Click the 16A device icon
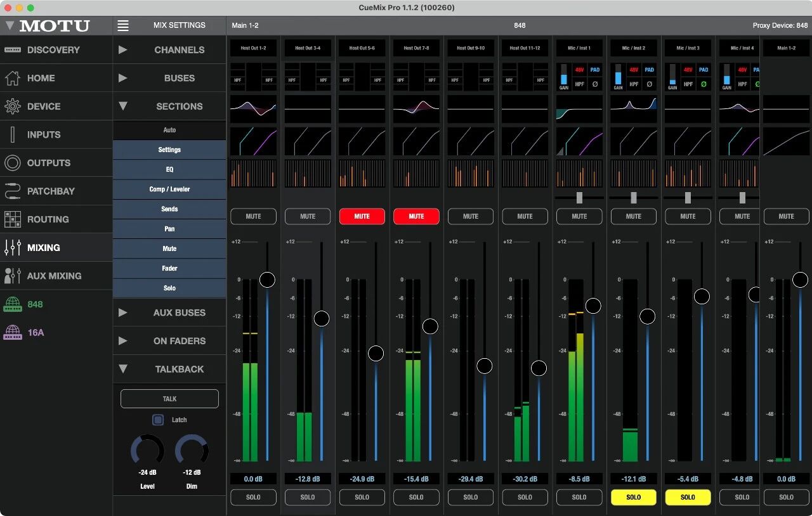The image size is (812, 516). coord(13,332)
